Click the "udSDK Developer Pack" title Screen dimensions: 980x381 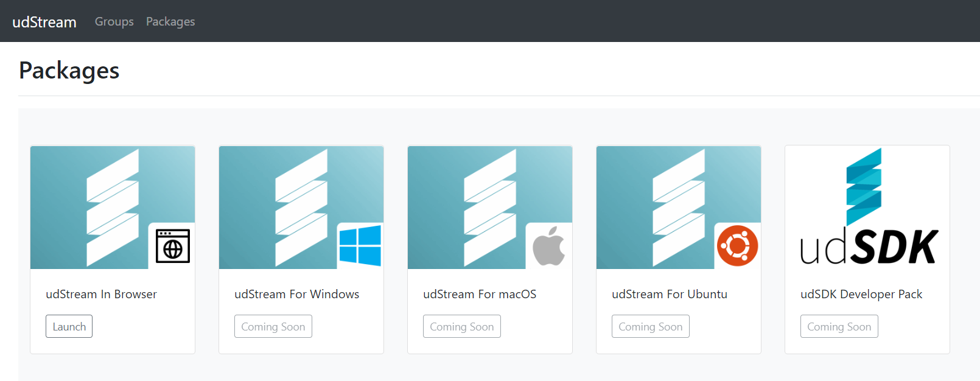tap(861, 294)
